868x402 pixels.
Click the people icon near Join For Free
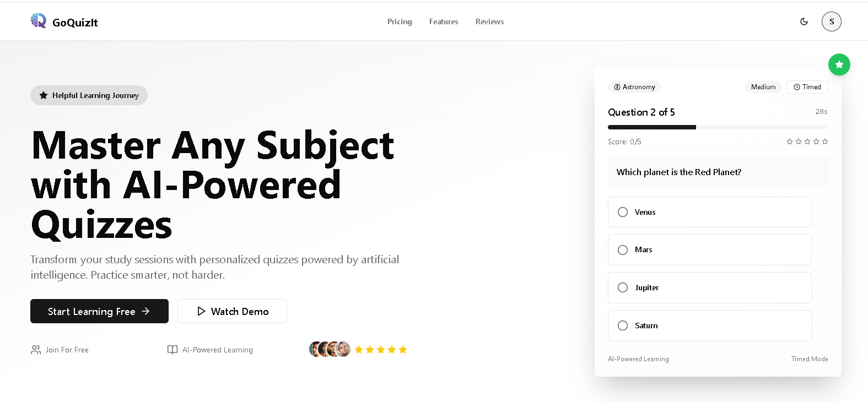(x=35, y=349)
